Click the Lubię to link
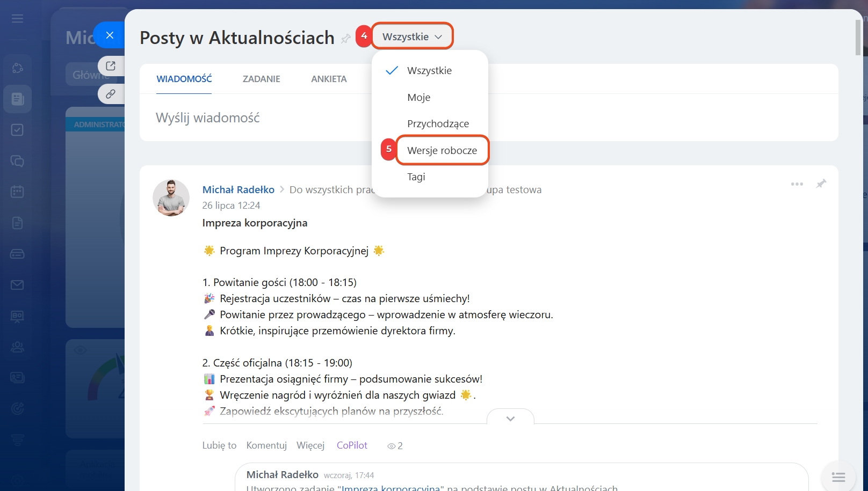 click(219, 445)
